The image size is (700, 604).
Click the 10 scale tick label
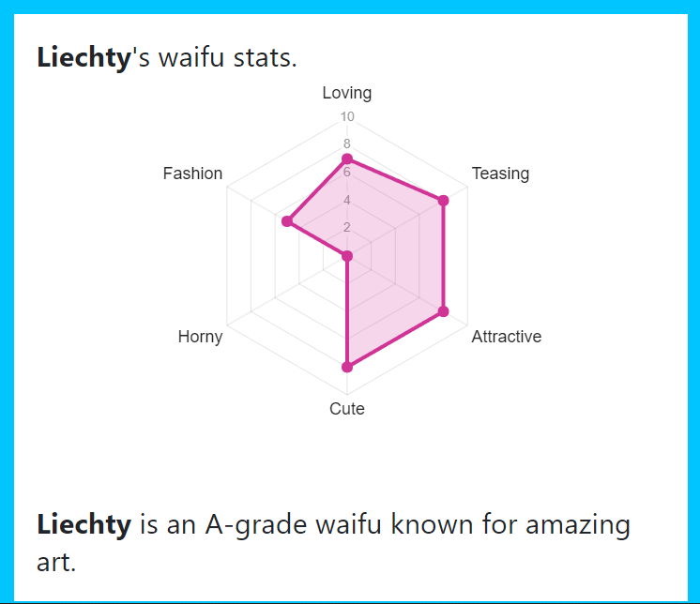point(347,116)
